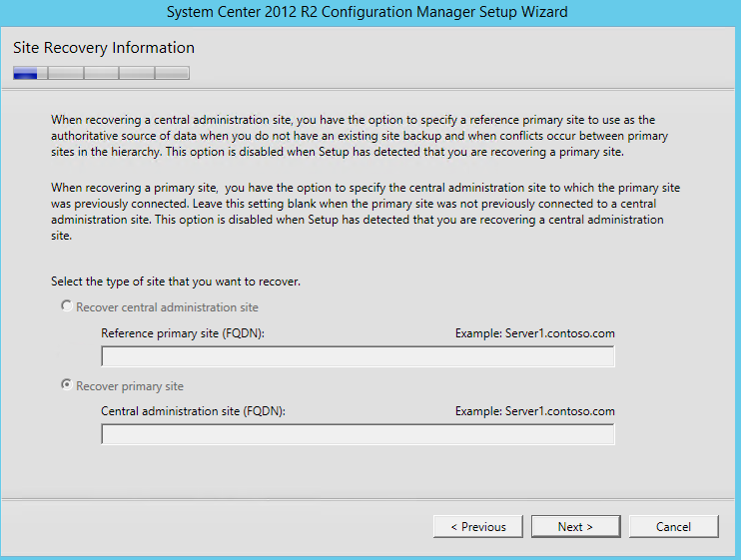This screenshot has width=741, height=560.
Task: Click the 'Central administration site (FQDN):' label
Action: [x=193, y=411]
